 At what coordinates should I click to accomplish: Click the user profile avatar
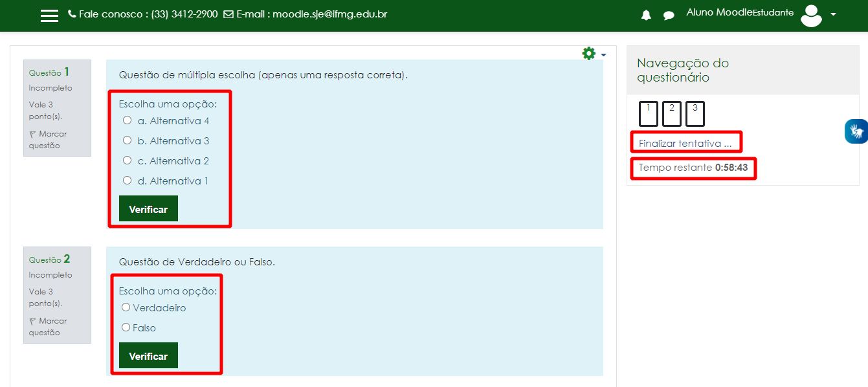(x=811, y=15)
